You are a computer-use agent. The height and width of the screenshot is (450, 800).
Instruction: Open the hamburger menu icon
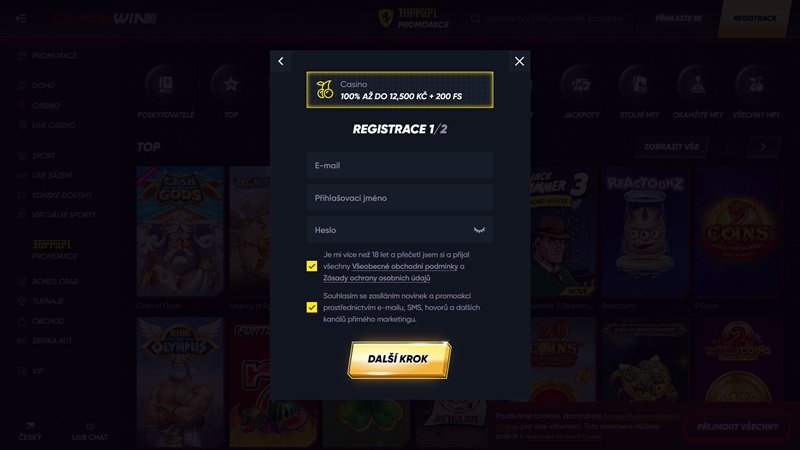(x=21, y=18)
